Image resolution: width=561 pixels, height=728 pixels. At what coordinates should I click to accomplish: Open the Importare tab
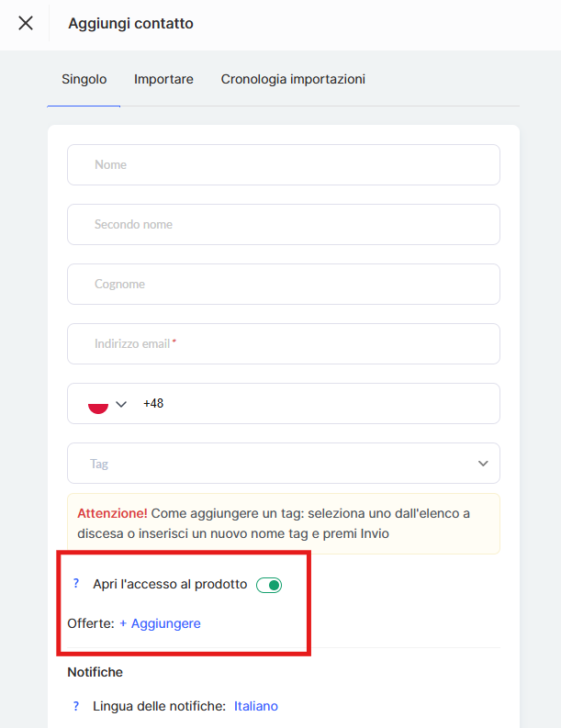(163, 80)
